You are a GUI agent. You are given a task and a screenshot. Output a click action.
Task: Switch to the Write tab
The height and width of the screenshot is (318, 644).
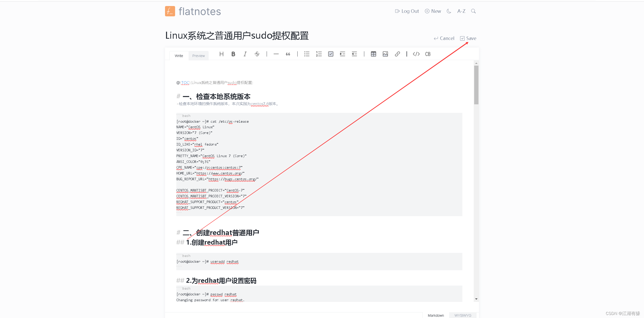tap(179, 56)
